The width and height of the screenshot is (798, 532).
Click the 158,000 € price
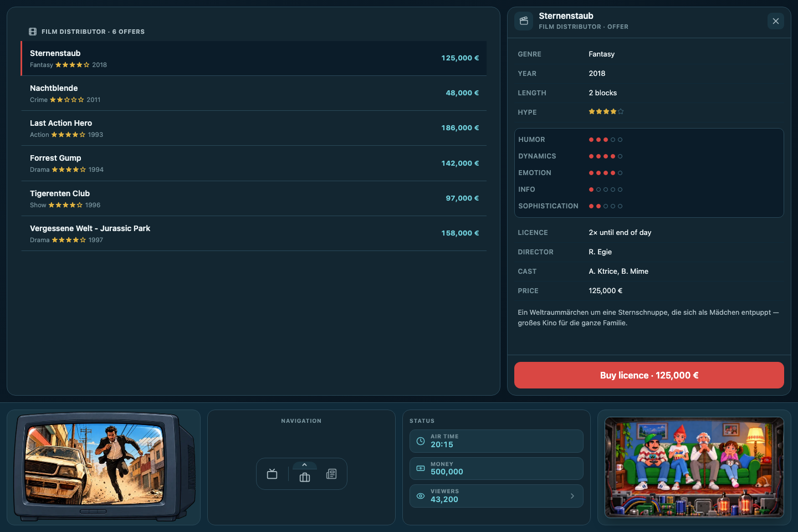tap(460, 233)
